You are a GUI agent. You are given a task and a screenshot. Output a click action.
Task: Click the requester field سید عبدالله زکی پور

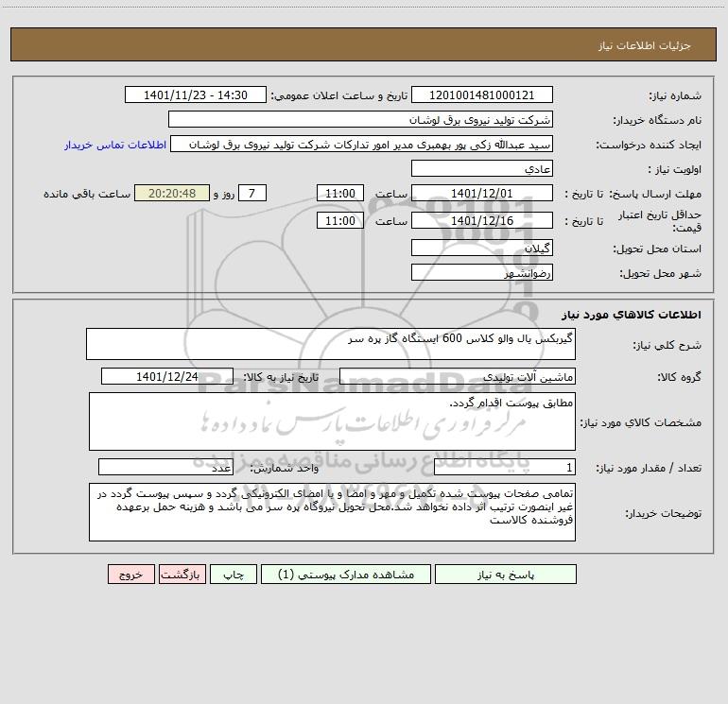(x=362, y=144)
